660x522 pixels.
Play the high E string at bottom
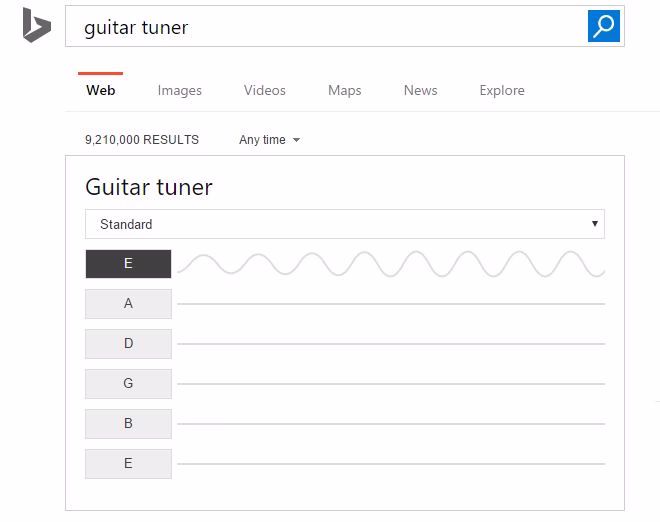coord(128,463)
